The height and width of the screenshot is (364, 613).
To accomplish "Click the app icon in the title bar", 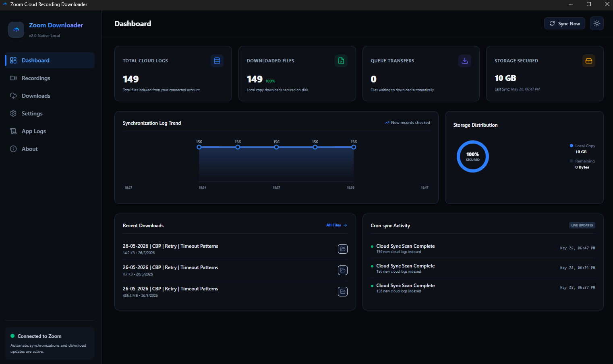I will (5, 4).
